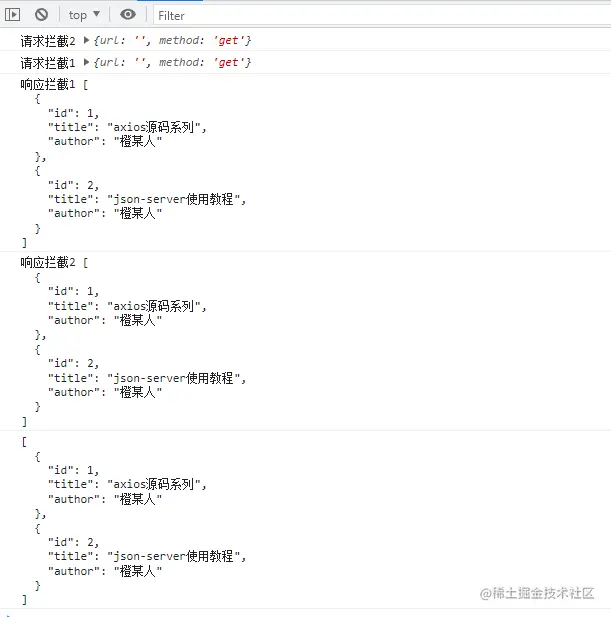Toggle the console sidebar panel icon
Screen dimensions: 611x617
click(x=12, y=15)
